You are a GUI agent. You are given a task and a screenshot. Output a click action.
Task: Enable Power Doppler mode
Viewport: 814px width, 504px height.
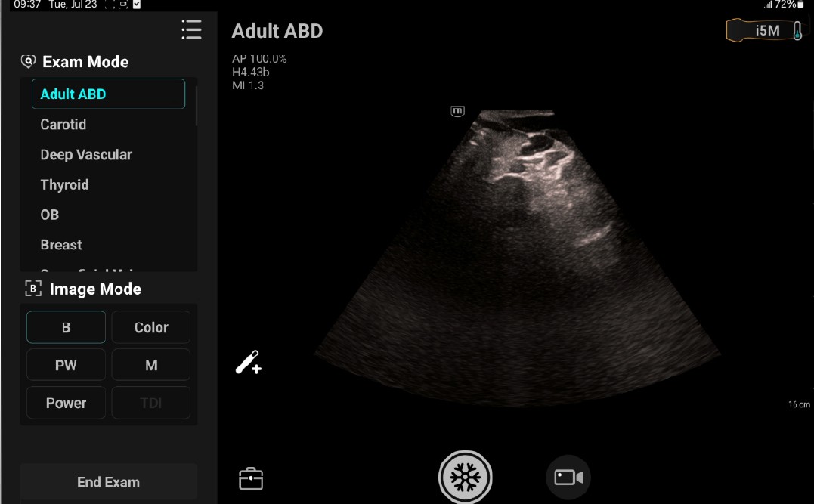coord(66,403)
